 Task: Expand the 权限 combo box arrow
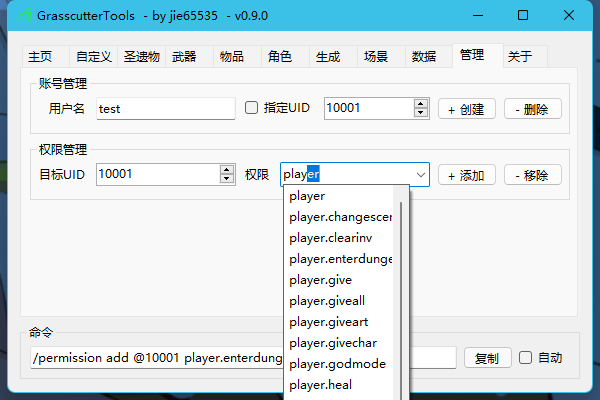click(x=420, y=175)
